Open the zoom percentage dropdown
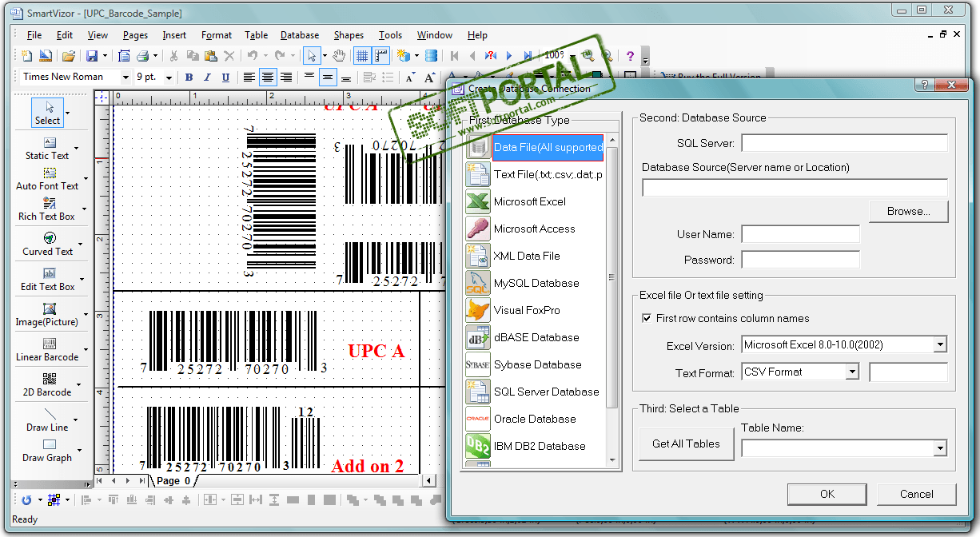 pyautogui.click(x=572, y=56)
